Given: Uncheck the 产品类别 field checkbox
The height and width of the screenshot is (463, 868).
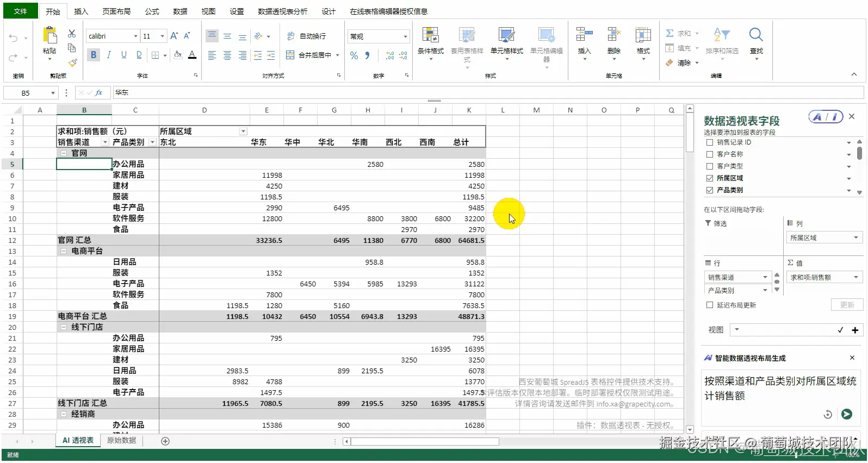Looking at the screenshot, I should [x=710, y=190].
